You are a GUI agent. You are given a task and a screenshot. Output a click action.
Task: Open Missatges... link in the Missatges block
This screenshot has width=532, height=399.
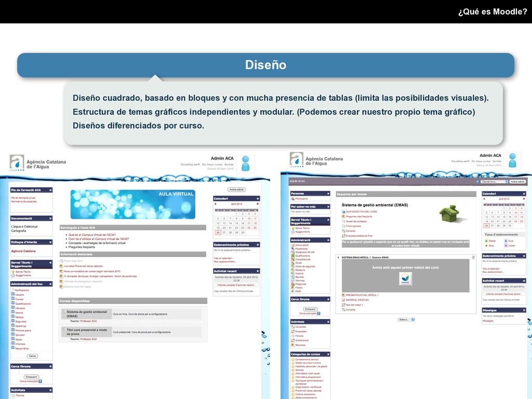488,321
